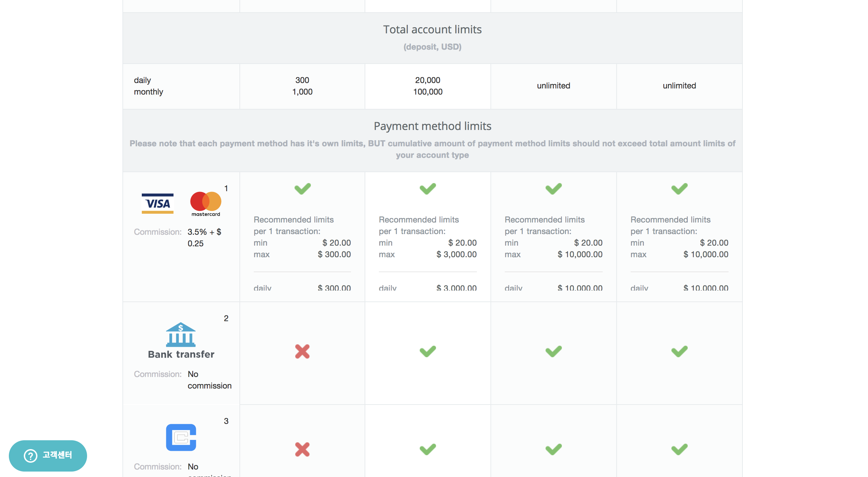Click 'unlimited' in the third account column
Screen dimensions: 868x477
click(553, 86)
